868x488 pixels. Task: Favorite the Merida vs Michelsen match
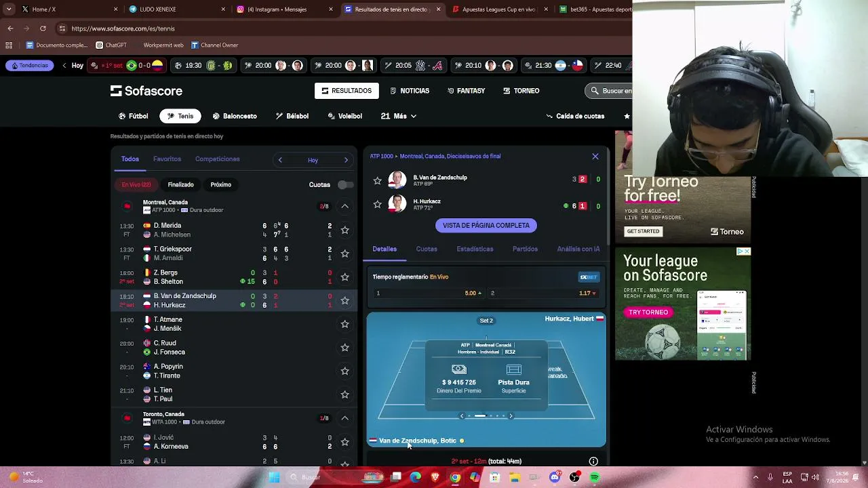point(344,230)
